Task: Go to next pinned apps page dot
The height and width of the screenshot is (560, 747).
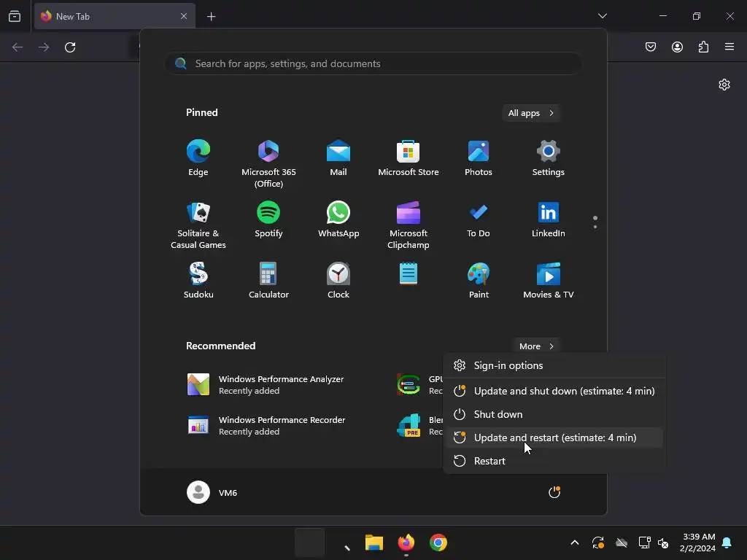Action: click(x=595, y=227)
